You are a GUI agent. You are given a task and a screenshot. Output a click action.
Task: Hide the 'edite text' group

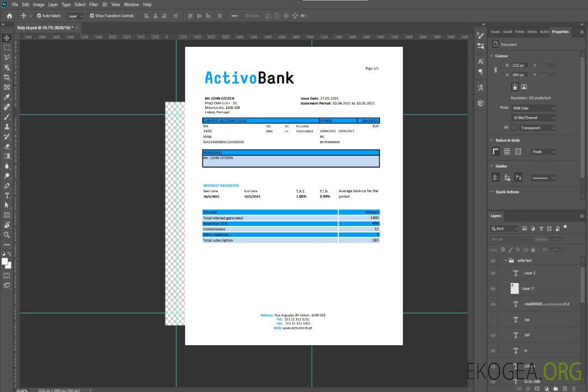493,260
